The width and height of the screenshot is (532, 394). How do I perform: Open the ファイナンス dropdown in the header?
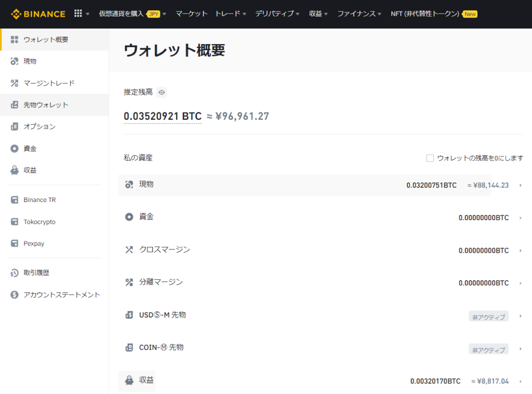[x=359, y=14]
